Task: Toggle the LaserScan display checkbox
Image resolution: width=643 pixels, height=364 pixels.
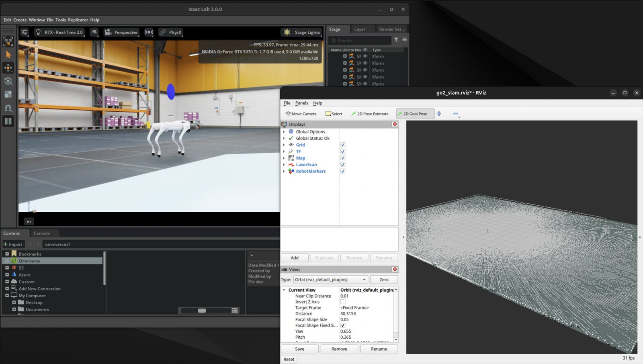Action: (x=343, y=165)
